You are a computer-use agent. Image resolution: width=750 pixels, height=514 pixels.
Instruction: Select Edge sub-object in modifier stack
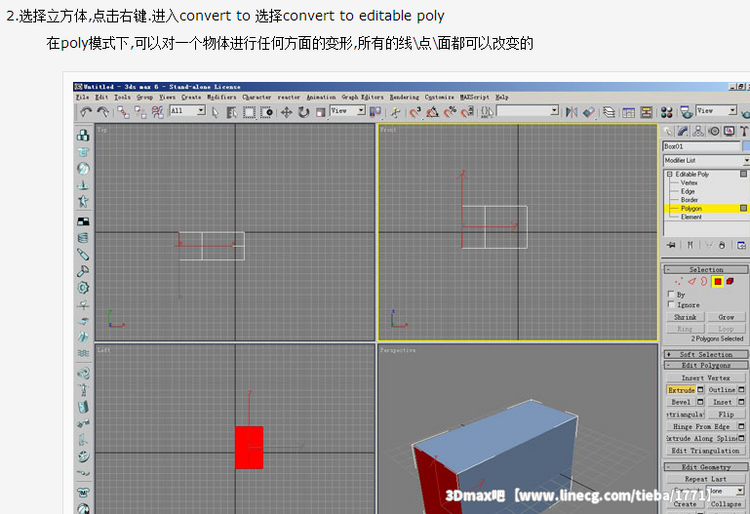click(687, 191)
